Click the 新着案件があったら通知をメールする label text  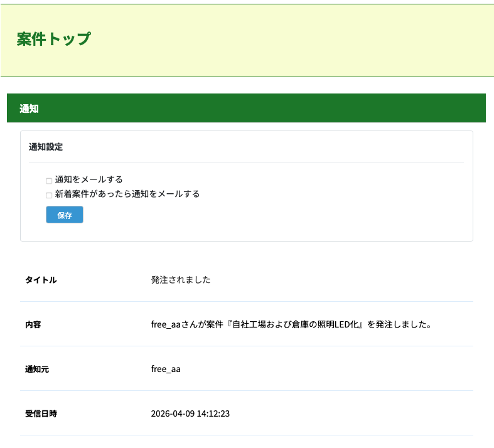pos(127,194)
